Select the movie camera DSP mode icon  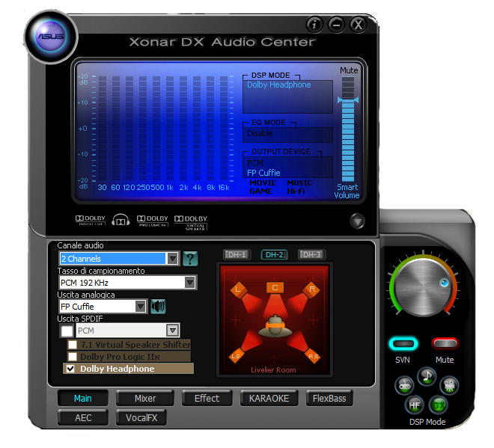449,385
